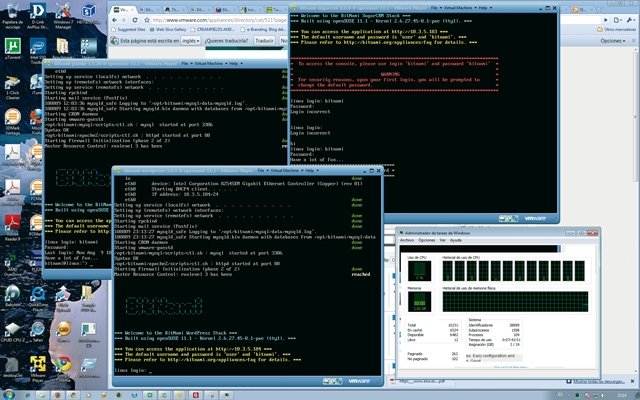Open the 1-Click Cleaner desktop icon
The height and width of the screenshot is (400, 640).
click(x=13, y=87)
